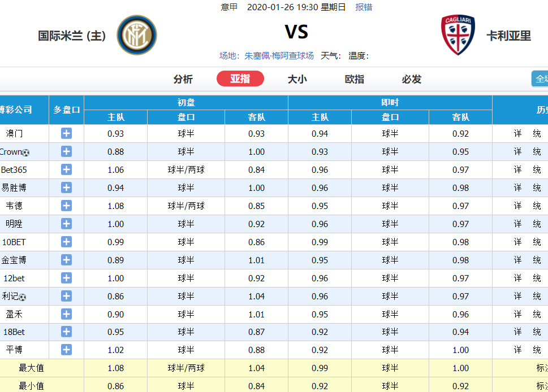
Task: Expand multi-handicap plus icon for 澳门
Action: pos(66,133)
